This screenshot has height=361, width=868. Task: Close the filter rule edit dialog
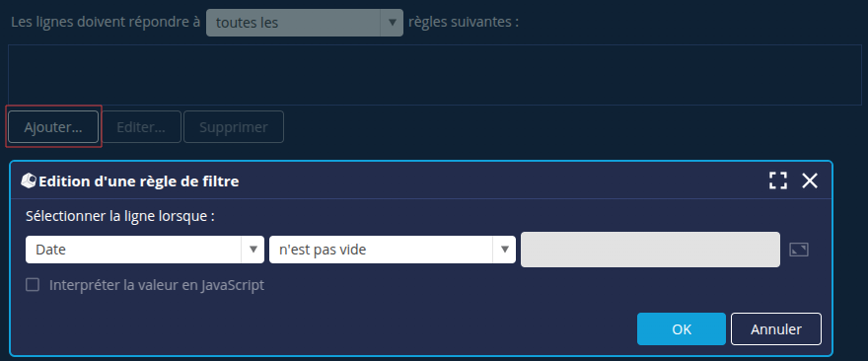click(x=810, y=180)
